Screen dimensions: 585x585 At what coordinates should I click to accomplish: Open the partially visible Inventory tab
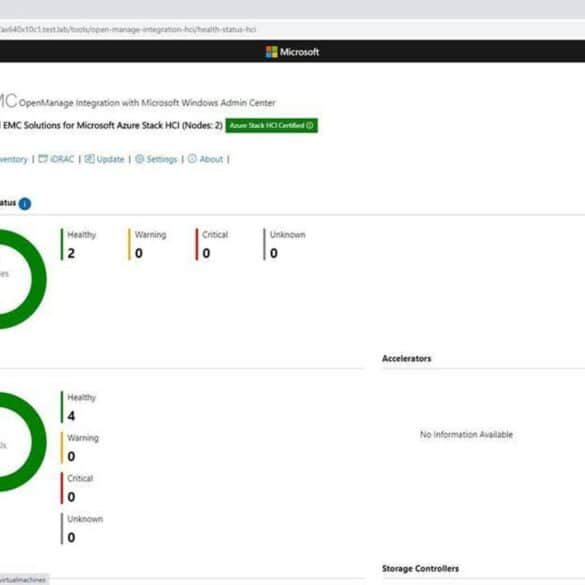coord(14,160)
